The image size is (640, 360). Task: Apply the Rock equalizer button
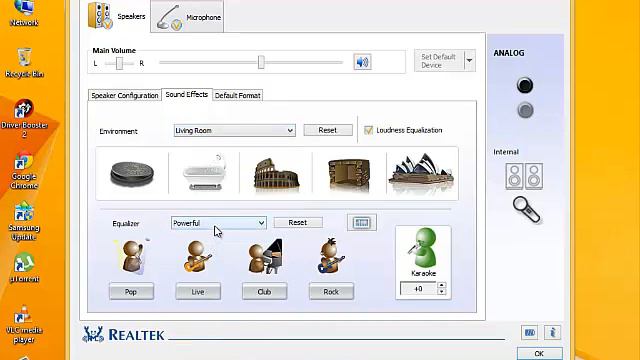click(x=331, y=291)
